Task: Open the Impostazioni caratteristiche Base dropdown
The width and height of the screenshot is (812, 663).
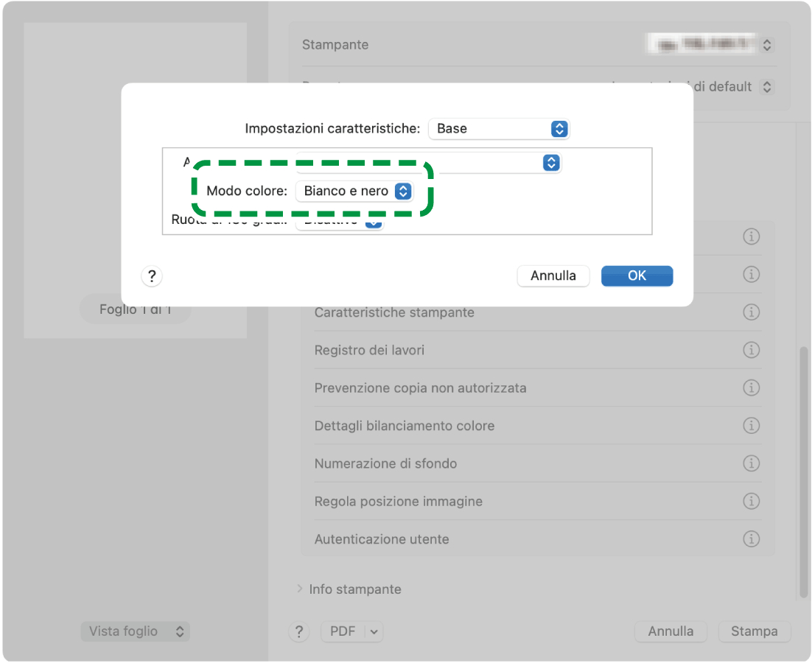Action: click(x=498, y=129)
